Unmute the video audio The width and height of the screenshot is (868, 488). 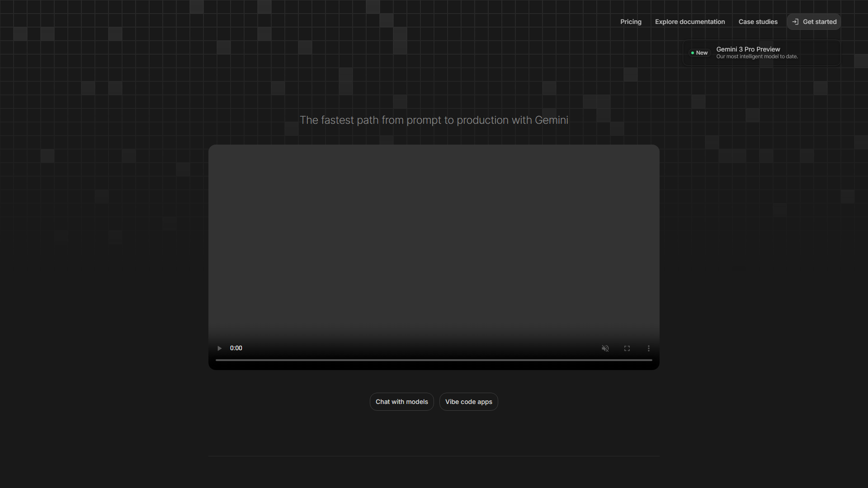click(605, 348)
